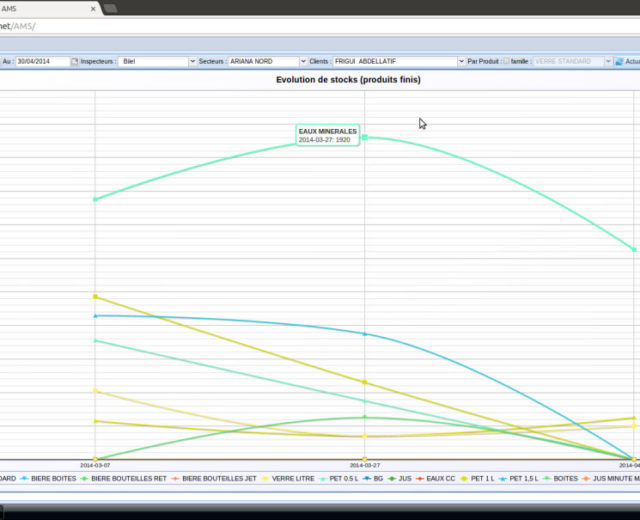Toggle the BOITES legend entry
The image size is (640, 520).
(564, 479)
